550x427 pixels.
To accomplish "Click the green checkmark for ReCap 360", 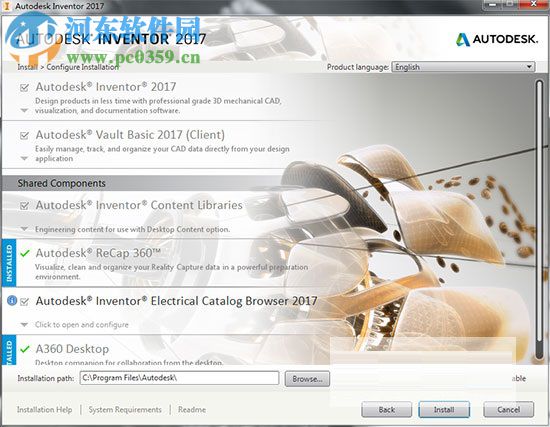I will point(25,253).
